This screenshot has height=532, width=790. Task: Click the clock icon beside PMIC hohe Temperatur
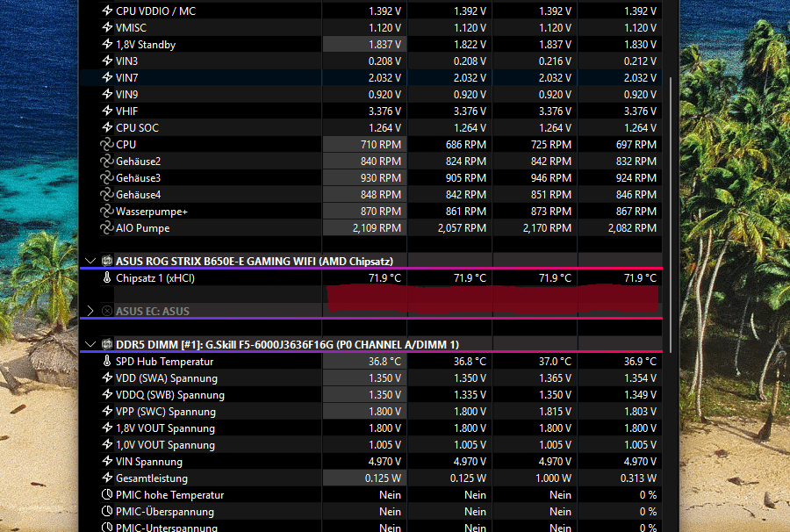click(107, 494)
